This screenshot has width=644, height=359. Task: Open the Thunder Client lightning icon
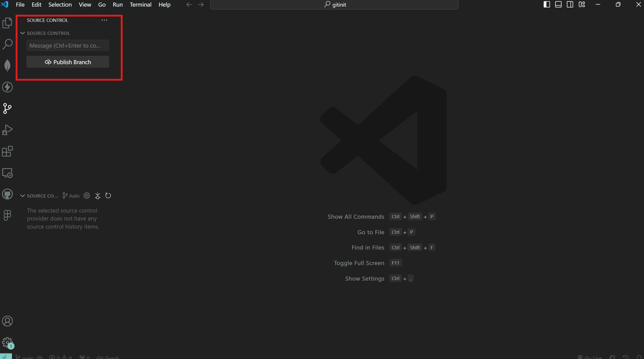click(7, 87)
